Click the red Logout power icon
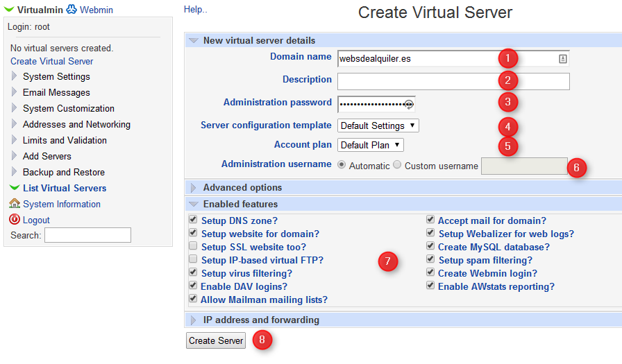The image size is (622, 364). 15,220
